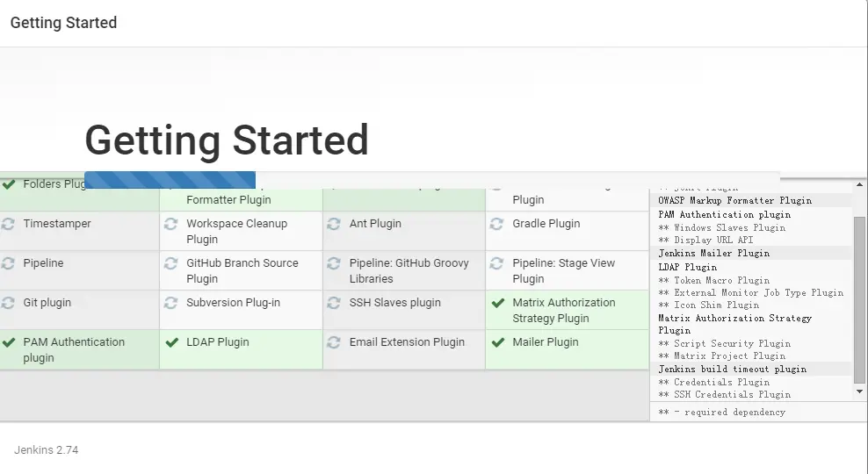Click the Matrix Authorization green checkmark
Viewport: 868px width, 474px height.
coord(497,303)
